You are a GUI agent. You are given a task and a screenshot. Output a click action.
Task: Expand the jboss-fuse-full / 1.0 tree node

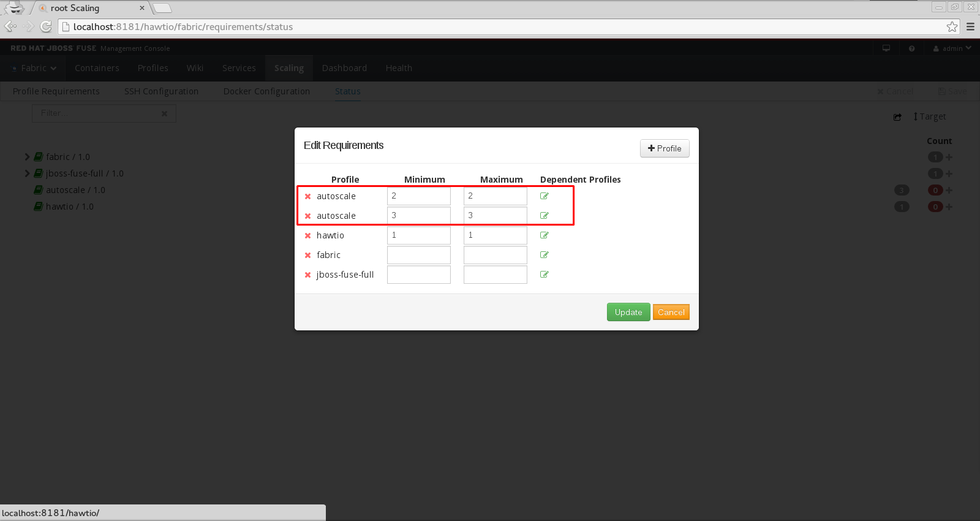pos(27,173)
